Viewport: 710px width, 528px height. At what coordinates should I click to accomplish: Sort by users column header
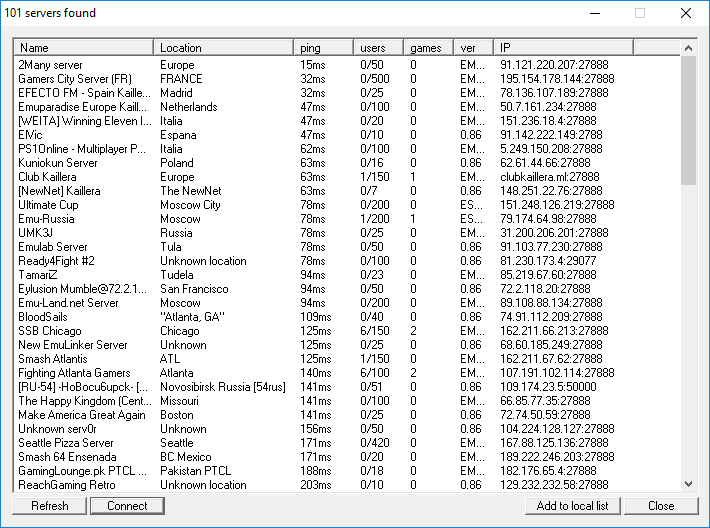coord(379,48)
